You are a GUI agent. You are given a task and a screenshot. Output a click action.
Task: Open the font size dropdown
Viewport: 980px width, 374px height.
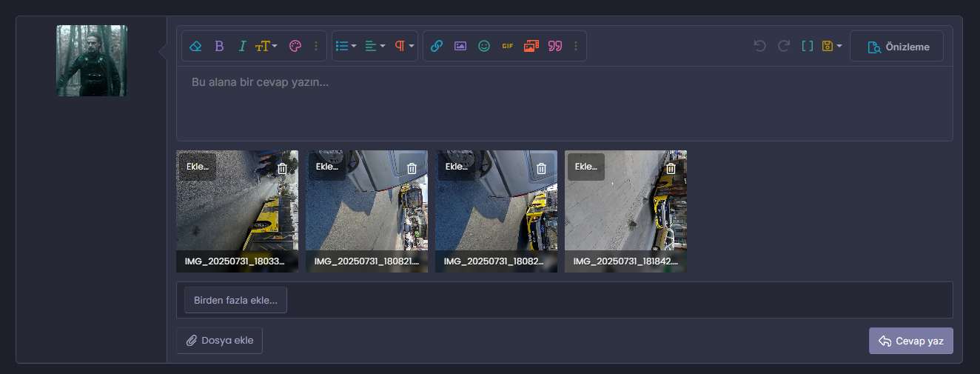266,46
